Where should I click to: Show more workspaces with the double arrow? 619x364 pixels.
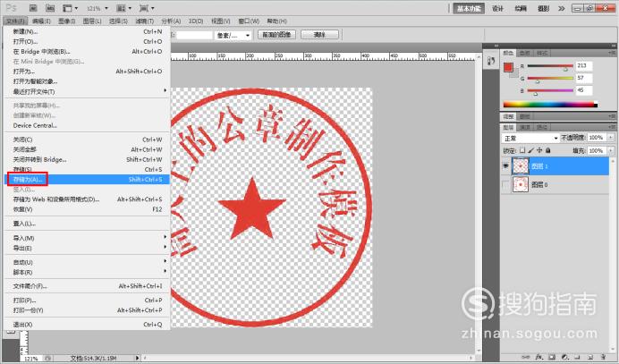562,8
